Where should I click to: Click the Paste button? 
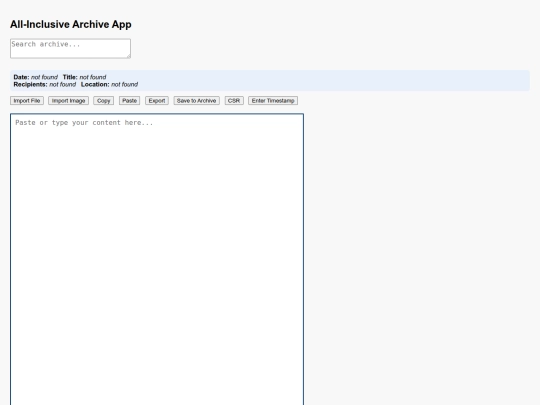click(129, 101)
